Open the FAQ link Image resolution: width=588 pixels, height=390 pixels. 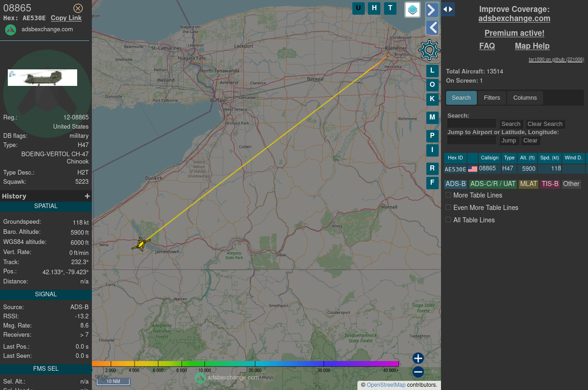[487, 46]
